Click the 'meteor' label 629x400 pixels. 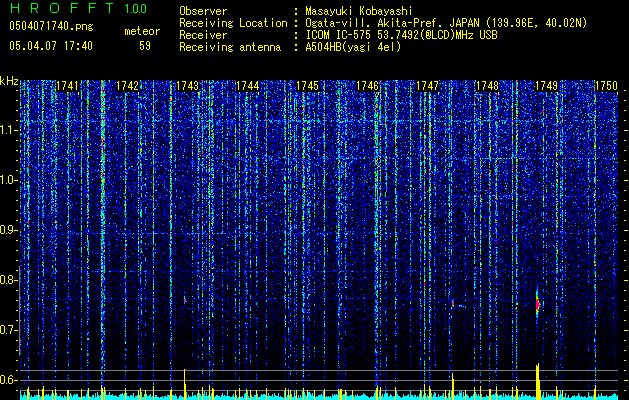(x=142, y=31)
